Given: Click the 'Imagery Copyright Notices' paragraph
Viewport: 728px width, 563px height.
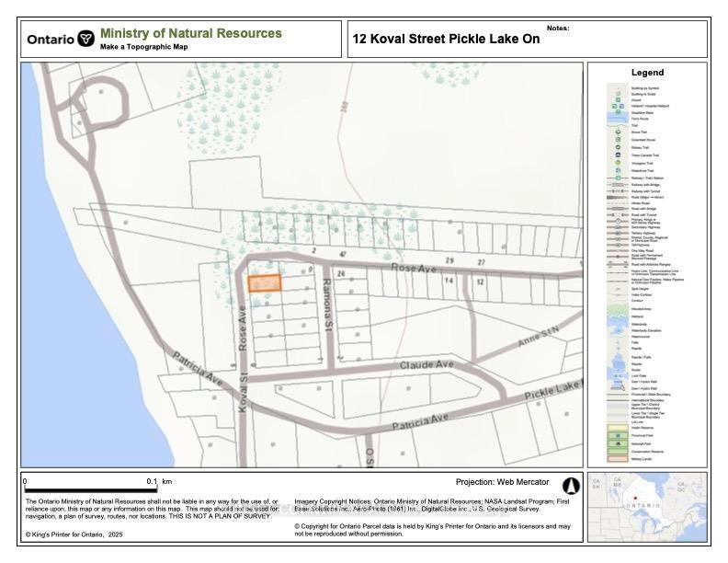Looking at the screenshot, I should (432, 505).
